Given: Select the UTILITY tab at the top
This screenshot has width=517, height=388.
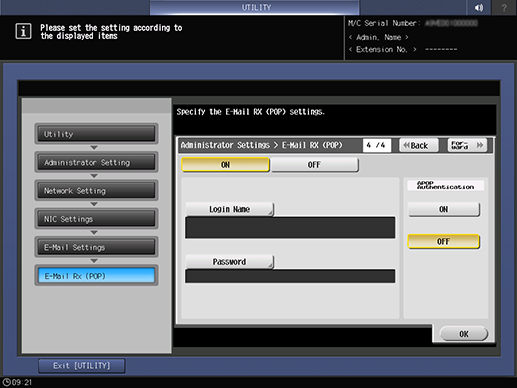Looking at the screenshot, I should (x=255, y=7).
